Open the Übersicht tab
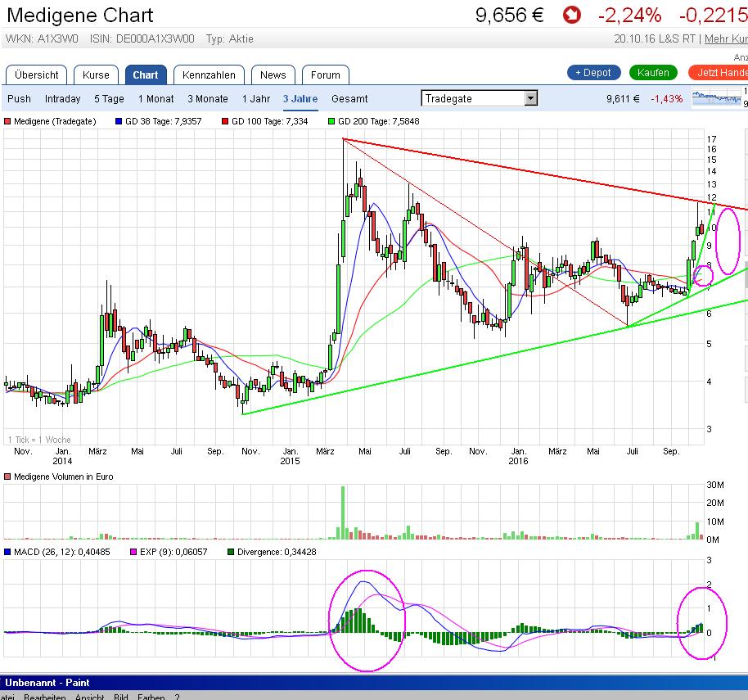This screenshot has height=700, width=748. 36,75
